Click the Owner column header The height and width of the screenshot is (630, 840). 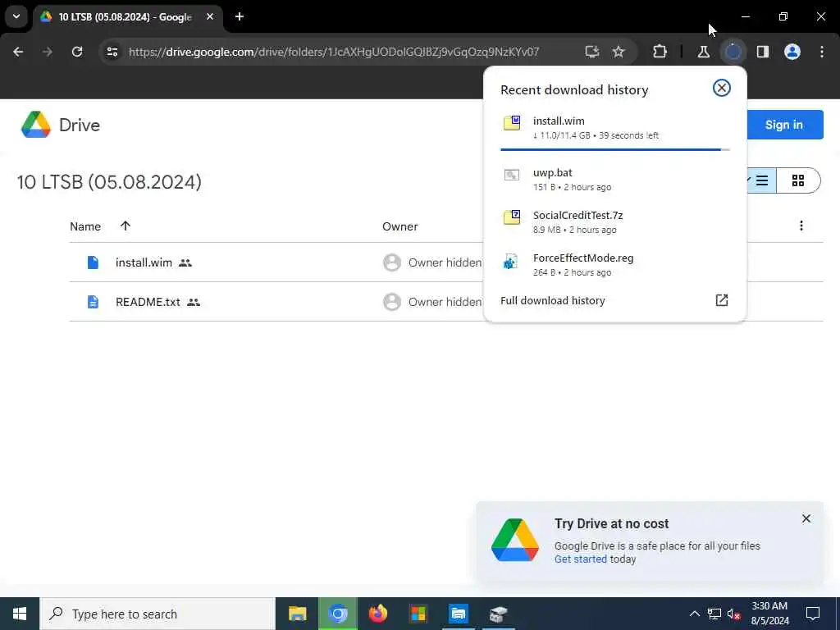(x=399, y=226)
